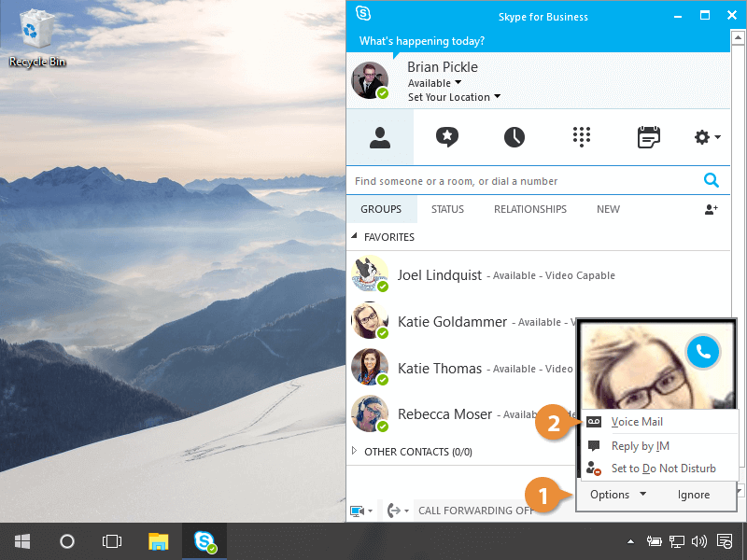Image resolution: width=747 pixels, height=560 pixels.
Task: Click the Ignore button
Action: click(693, 495)
